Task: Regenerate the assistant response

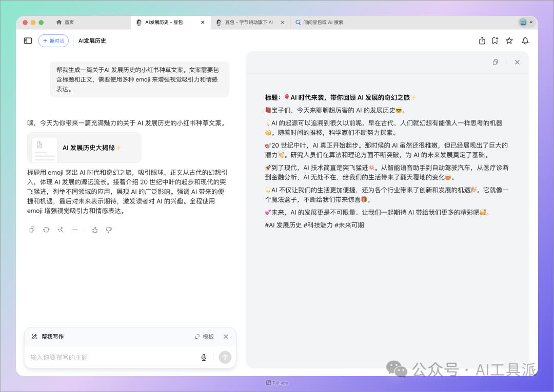Action: coord(46,230)
